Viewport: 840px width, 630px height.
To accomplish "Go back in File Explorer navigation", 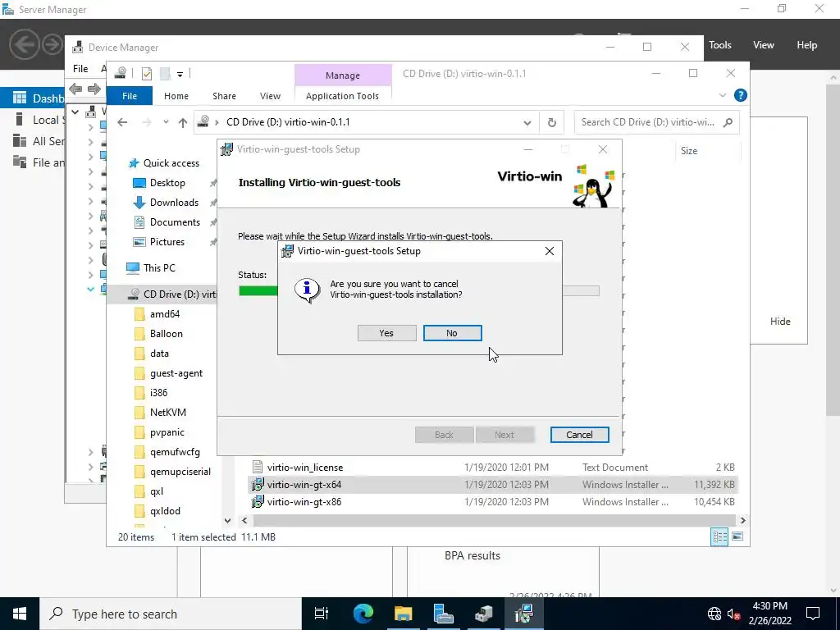I will (x=122, y=122).
